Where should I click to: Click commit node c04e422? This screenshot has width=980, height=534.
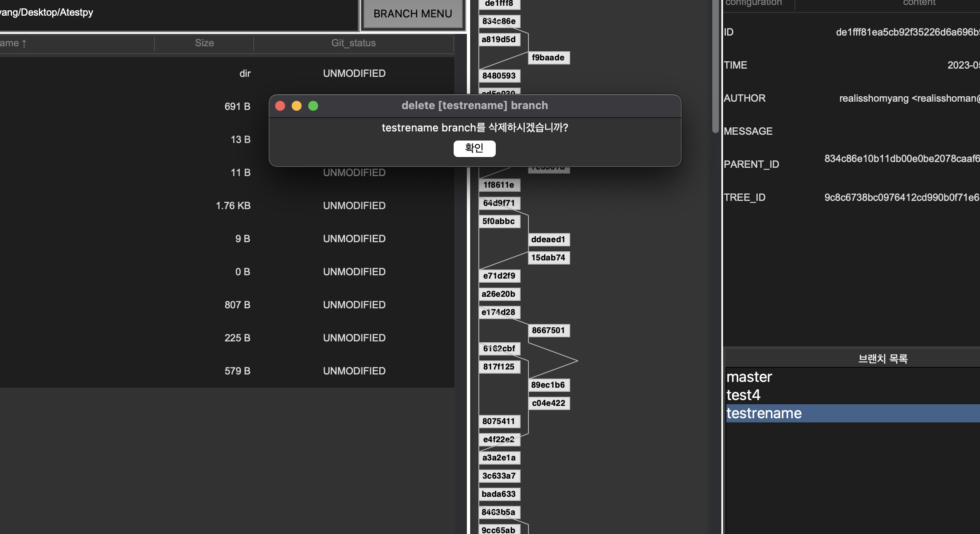[548, 403]
